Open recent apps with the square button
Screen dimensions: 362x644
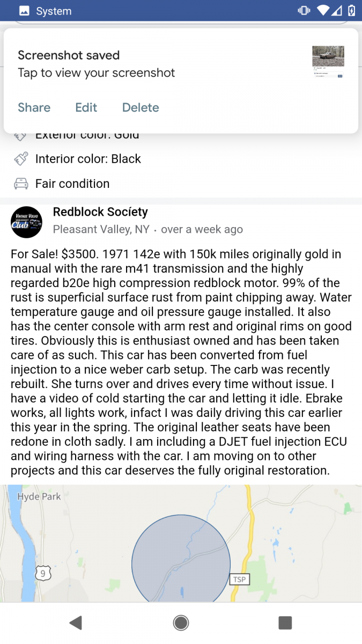285,622
